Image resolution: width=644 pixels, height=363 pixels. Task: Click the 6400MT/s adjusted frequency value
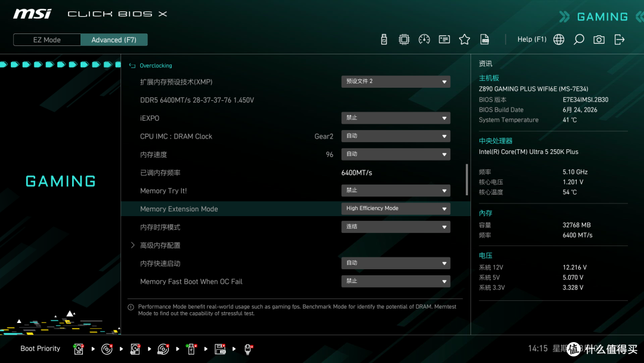357,173
